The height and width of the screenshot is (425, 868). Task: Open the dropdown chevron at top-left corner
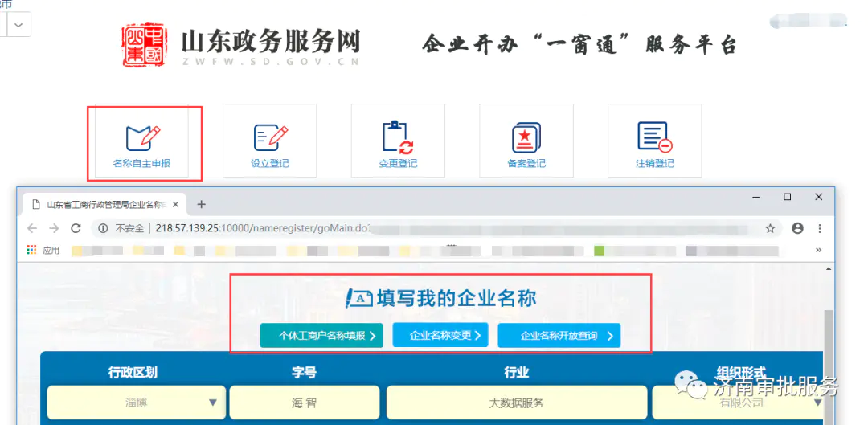coord(18,24)
